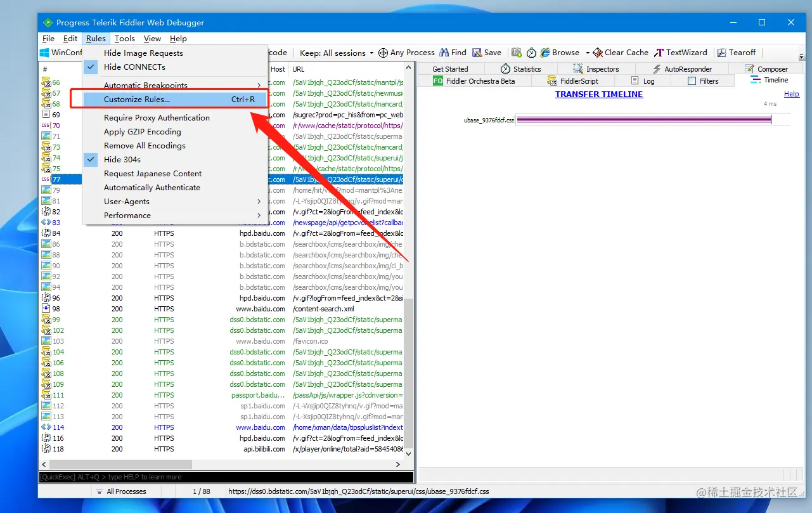Viewport: 812px width, 513px height.
Task: Click Tearoff toolbar icon
Action: point(721,53)
